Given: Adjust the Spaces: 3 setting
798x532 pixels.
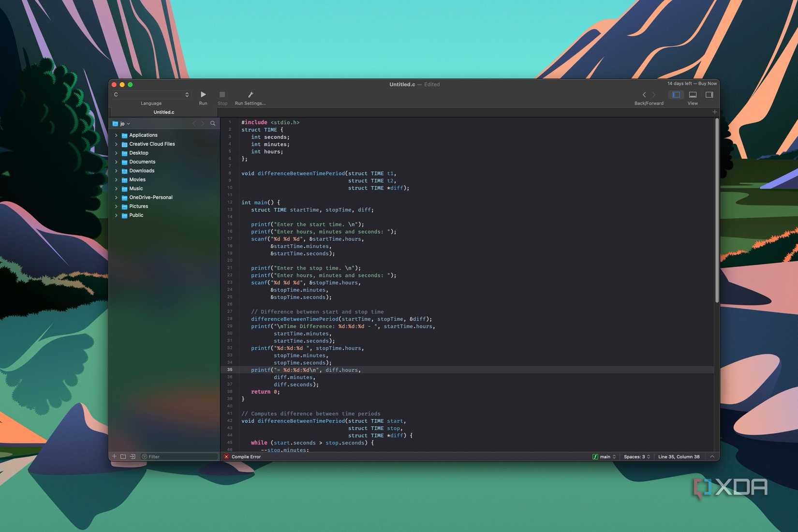Looking at the screenshot, I should [x=636, y=456].
